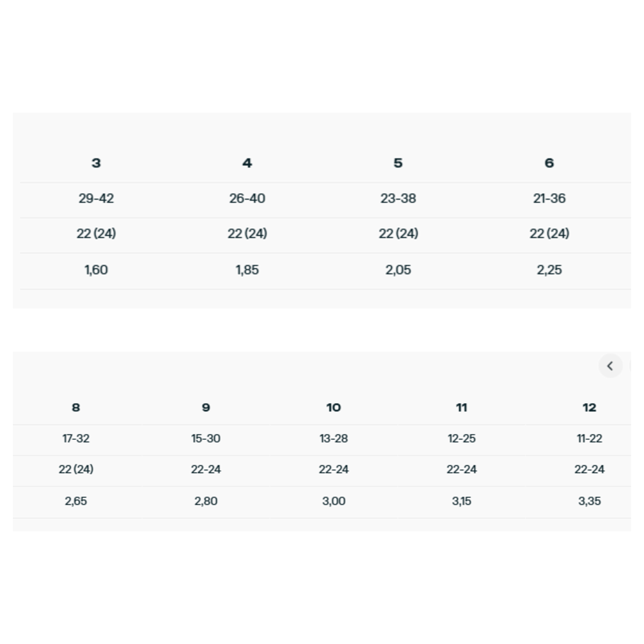Click the 17-32 range cell

76,438
